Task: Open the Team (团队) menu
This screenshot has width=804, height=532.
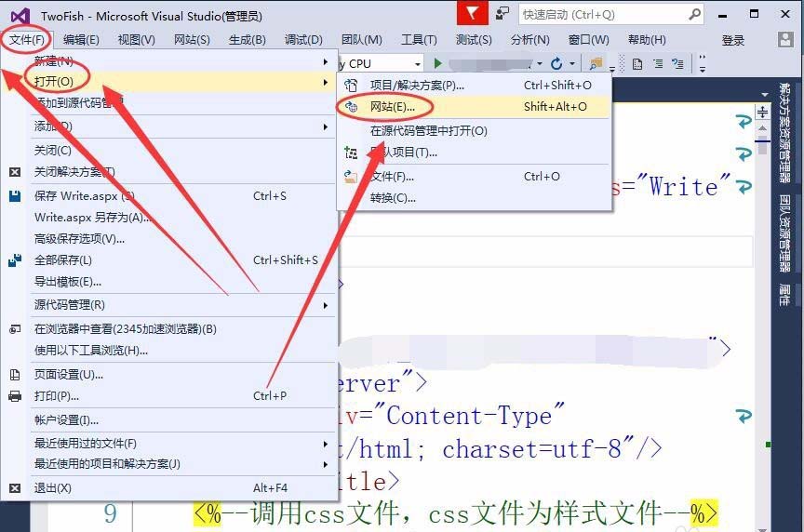Action: click(x=361, y=39)
